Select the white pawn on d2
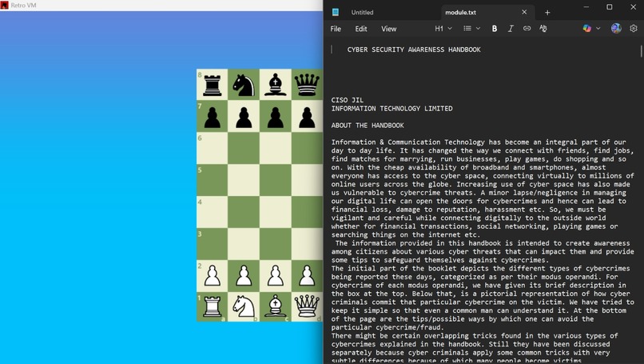Screen dimensions: 644x364 (307, 275)
